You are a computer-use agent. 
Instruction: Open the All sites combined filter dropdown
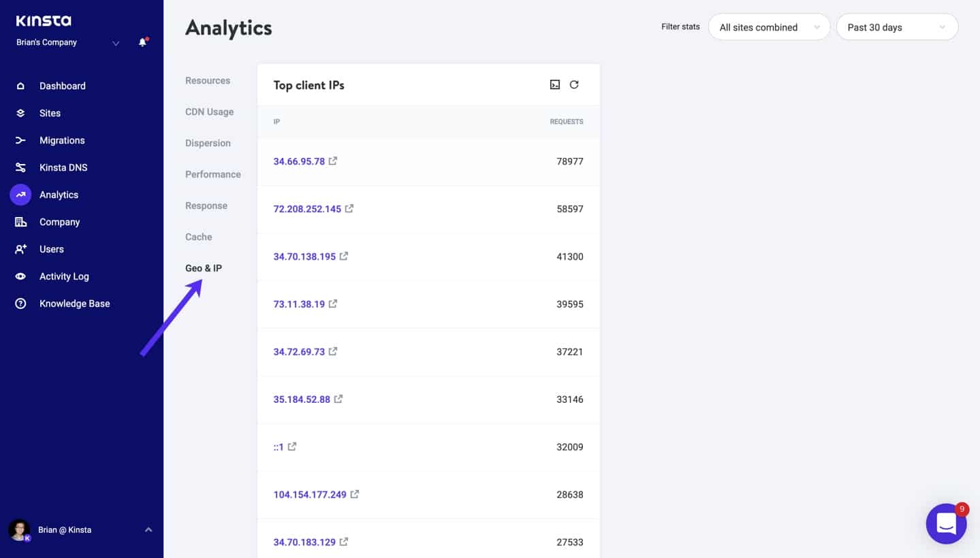(768, 27)
